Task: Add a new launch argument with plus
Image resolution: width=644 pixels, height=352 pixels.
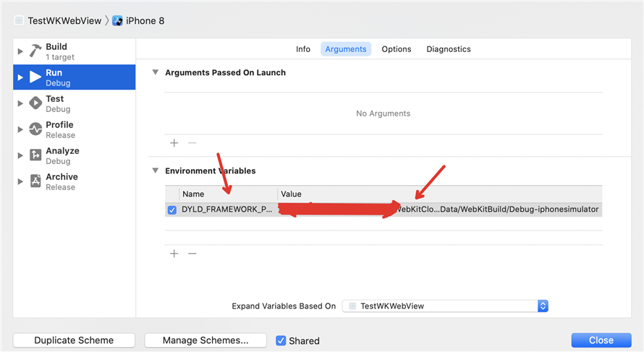Action: coord(174,143)
